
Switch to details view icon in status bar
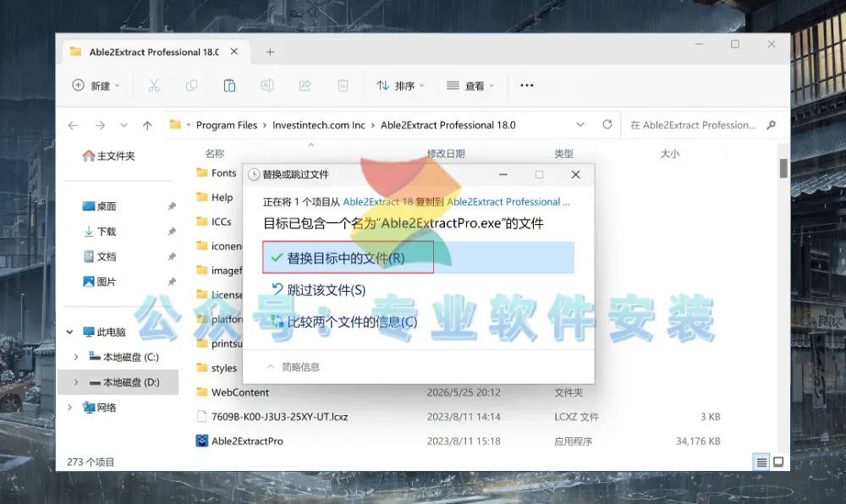[761, 462]
